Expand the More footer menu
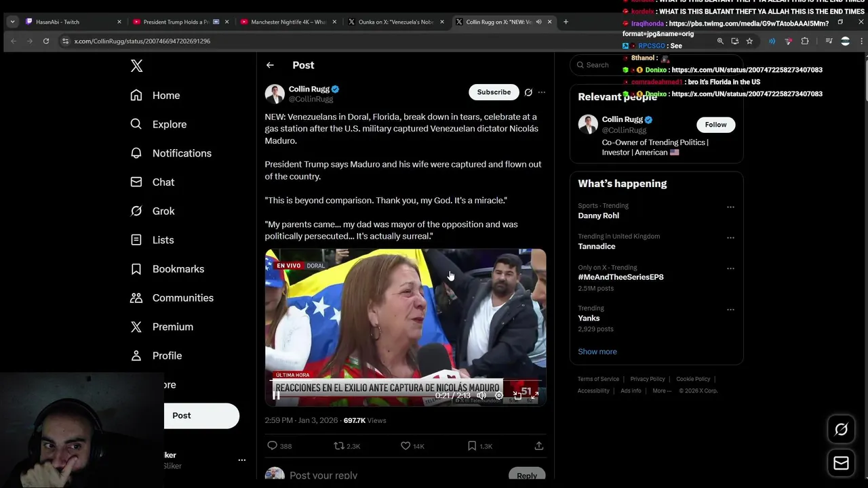Screen dimensions: 868x488 pos(662,391)
